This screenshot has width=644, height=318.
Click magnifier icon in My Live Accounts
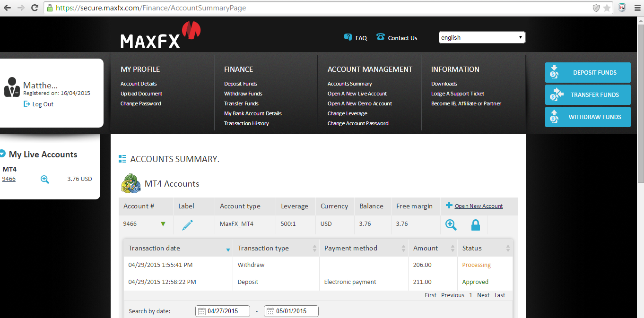45,179
